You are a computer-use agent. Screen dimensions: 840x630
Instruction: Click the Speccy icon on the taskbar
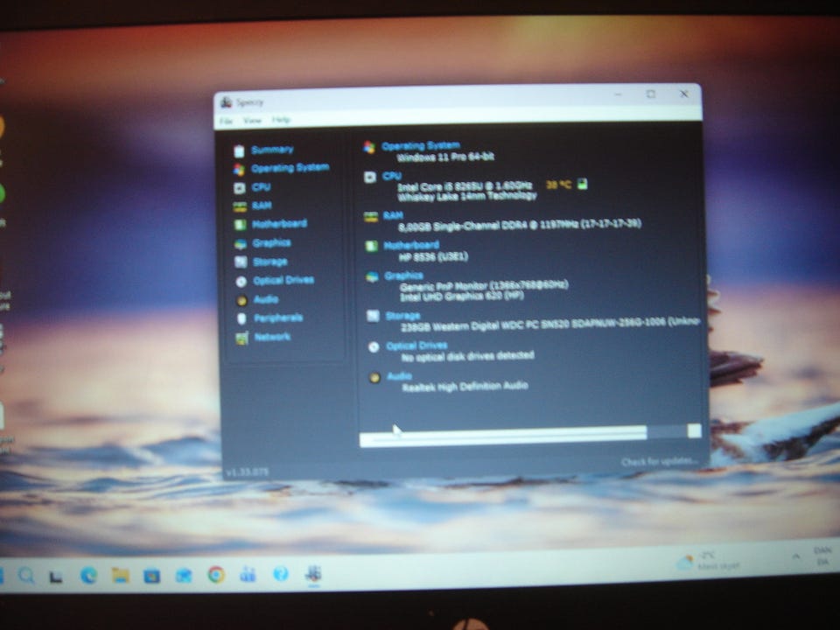pyautogui.click(x=313, y=574)
